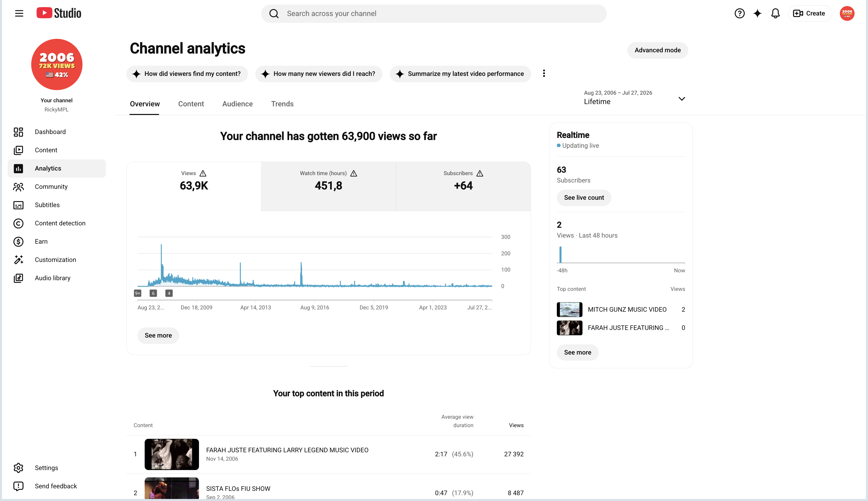Image resolution: width=868 pixels, height=501 pixels.
Task: Click the 4 video marker on chart
Action: tap(169, 293)
